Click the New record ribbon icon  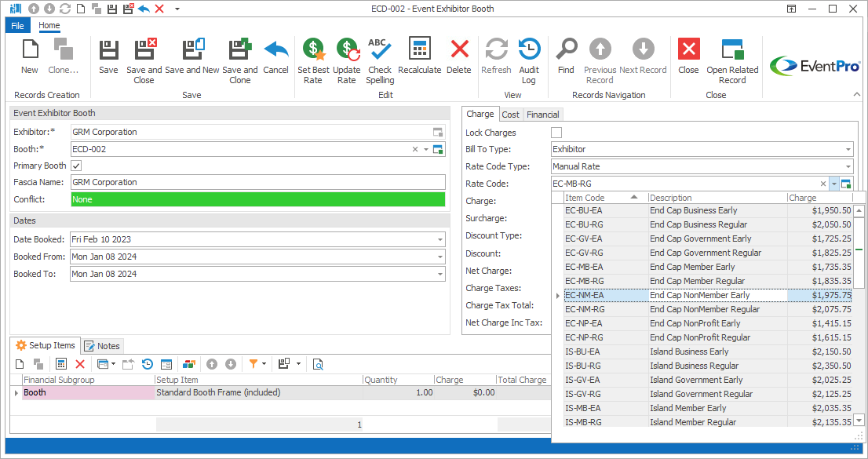pyautogui.click(x=29, y=50)
